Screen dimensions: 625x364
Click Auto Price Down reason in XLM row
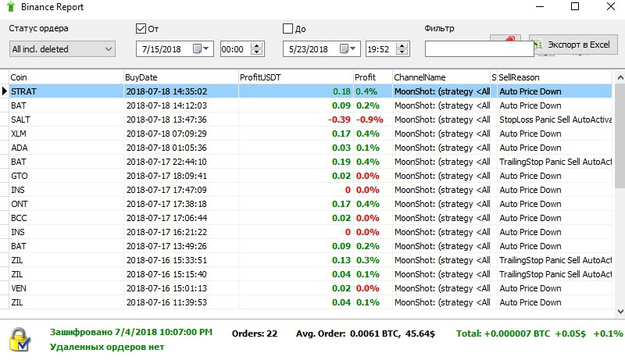[530, 134]
